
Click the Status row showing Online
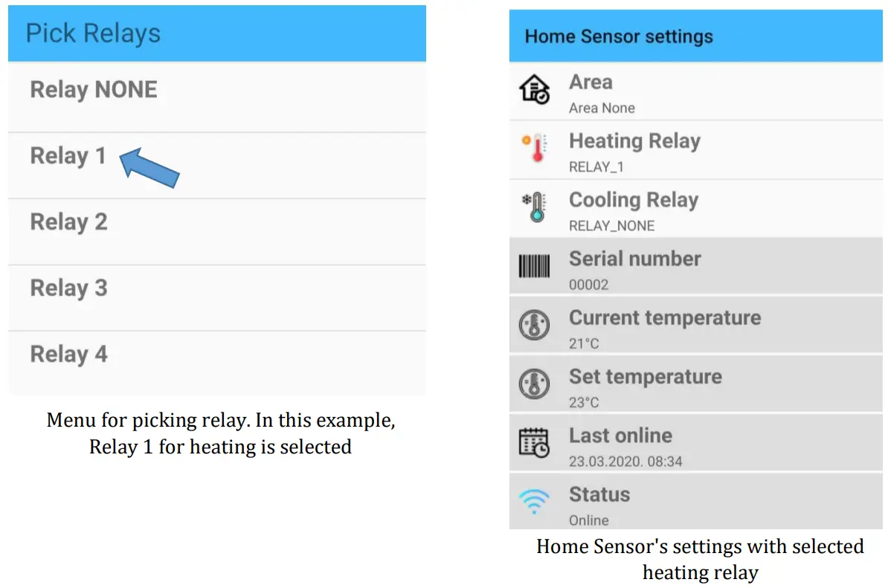[x=669, y=504]
